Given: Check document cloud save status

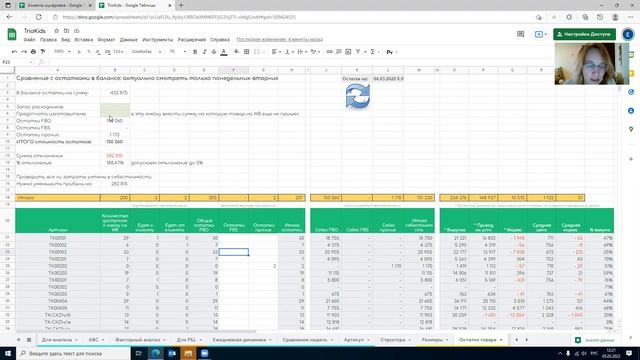Looking at the screenshot, I should 76,31.
